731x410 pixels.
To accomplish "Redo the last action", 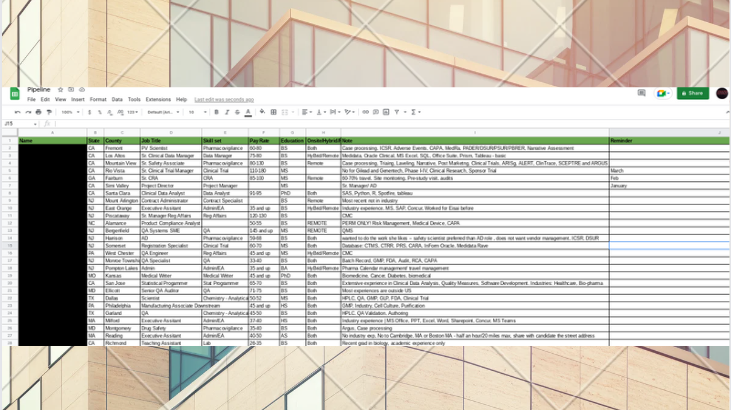I will pyautogui.click(x=28, y=112).
